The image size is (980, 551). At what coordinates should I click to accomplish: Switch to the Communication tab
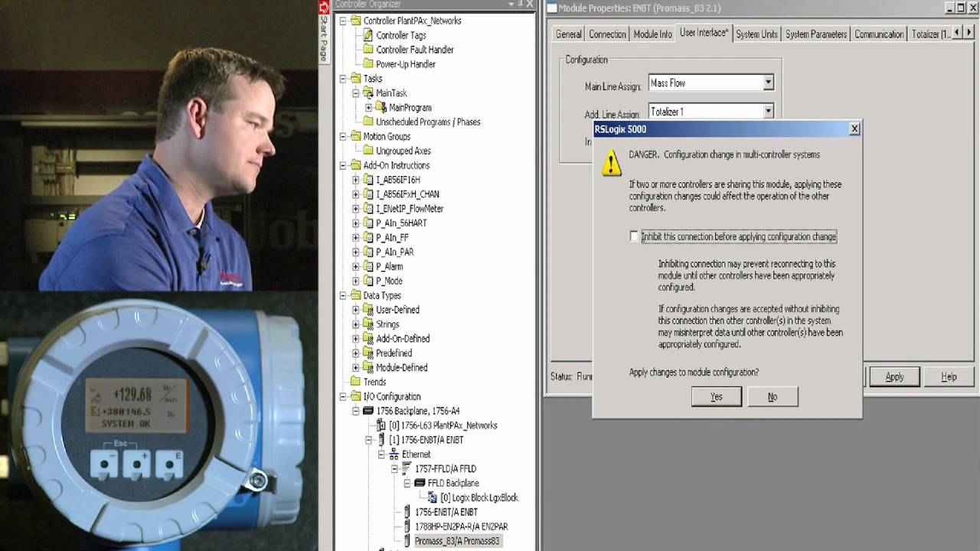879,34
